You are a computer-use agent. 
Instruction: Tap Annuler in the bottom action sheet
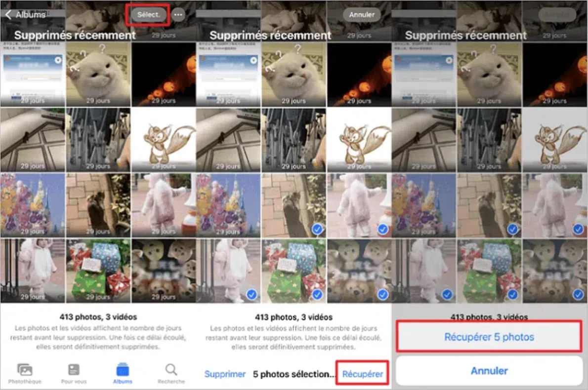[489, 371]
